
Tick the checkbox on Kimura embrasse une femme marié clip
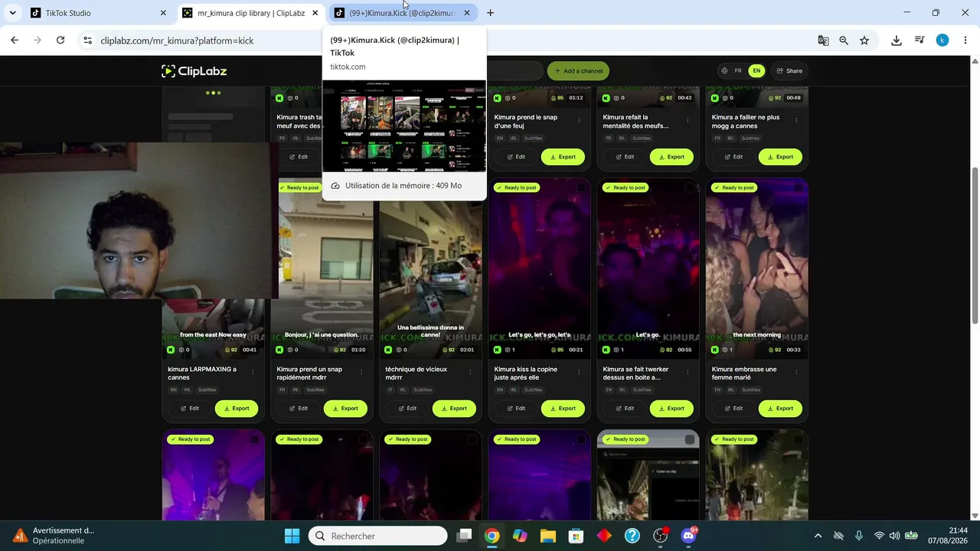click(798, 187)
